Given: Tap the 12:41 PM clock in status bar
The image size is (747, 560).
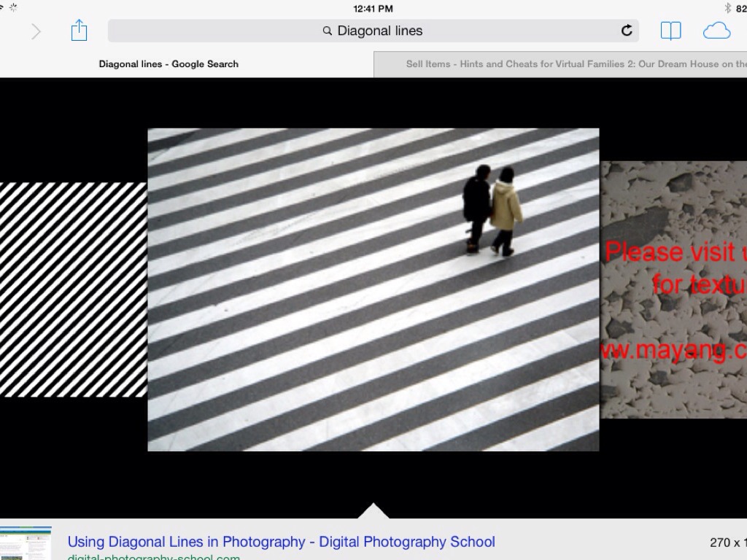Looking at the screenshot, I should tap(373, 8).
